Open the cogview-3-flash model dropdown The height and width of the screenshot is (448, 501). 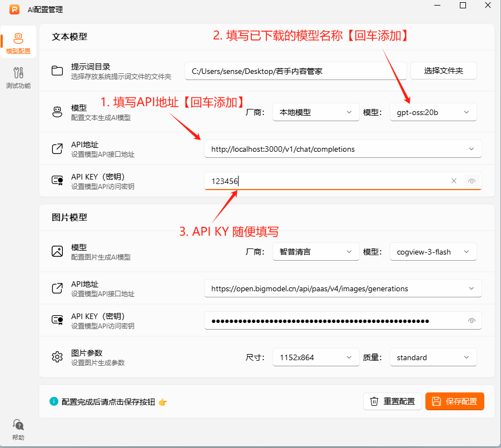click(433, 252)
